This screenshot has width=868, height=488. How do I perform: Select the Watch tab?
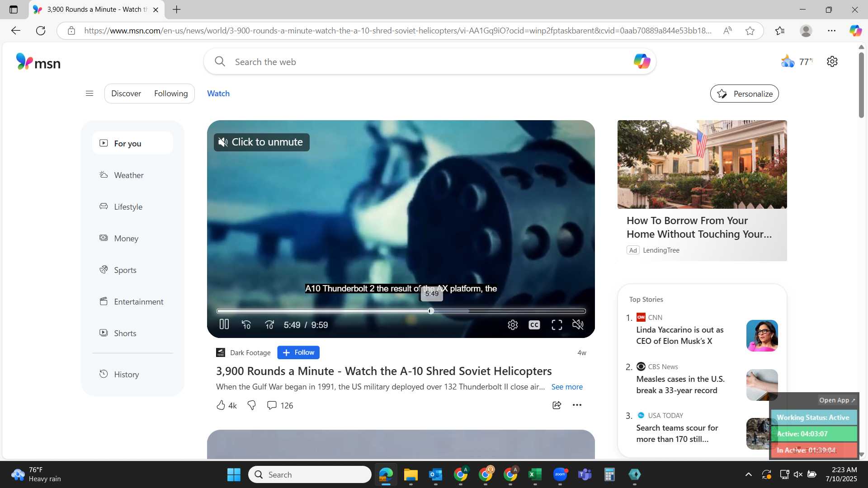[x=218, y=94]
